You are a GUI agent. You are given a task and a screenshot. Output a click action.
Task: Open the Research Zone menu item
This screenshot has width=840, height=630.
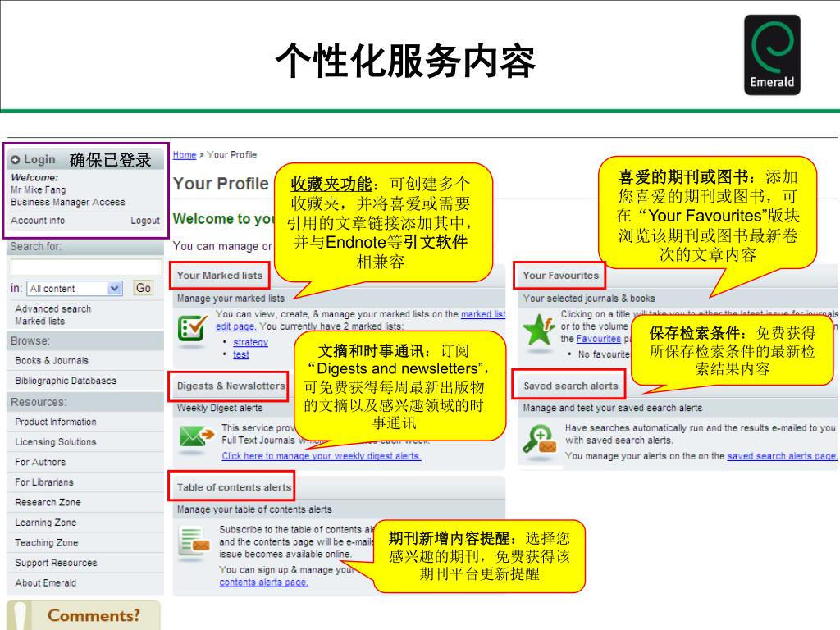point(48,502)
